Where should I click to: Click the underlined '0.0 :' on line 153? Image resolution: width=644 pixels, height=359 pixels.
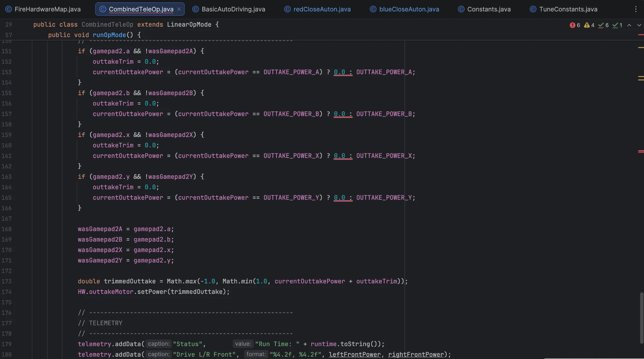pyautogui.click(x=343, y=72)
